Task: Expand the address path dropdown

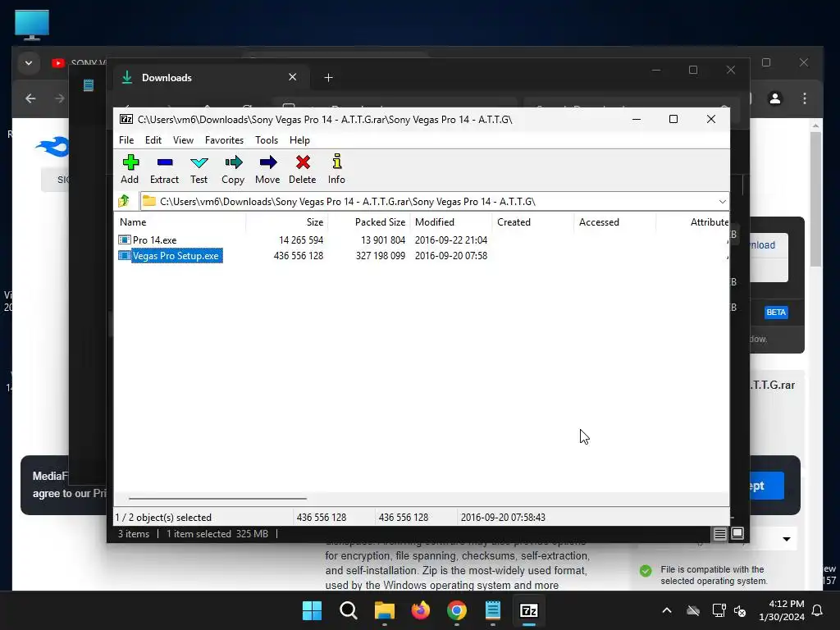Action: coord(722,202)
